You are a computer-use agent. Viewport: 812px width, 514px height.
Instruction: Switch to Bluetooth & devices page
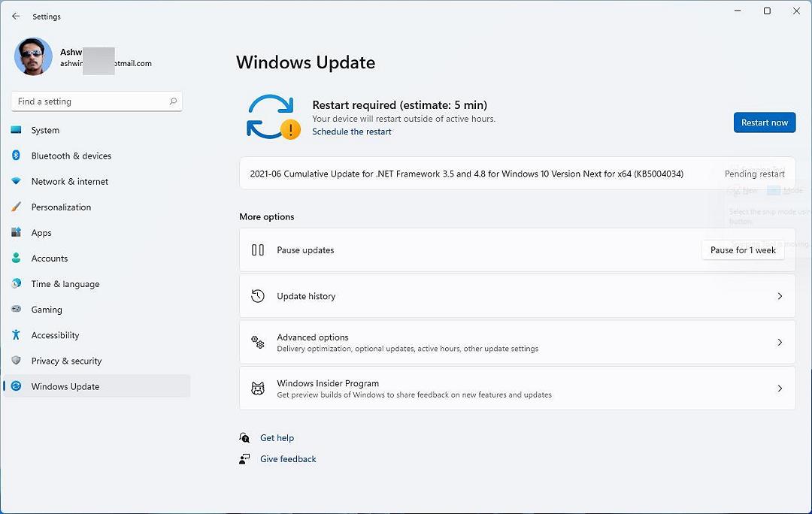point(71,156)
